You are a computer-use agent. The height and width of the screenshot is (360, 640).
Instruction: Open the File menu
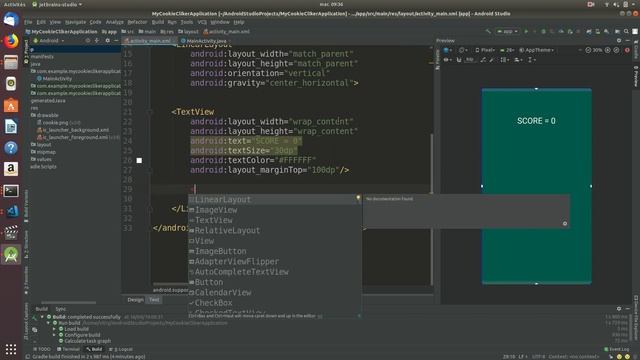(28, 22)
